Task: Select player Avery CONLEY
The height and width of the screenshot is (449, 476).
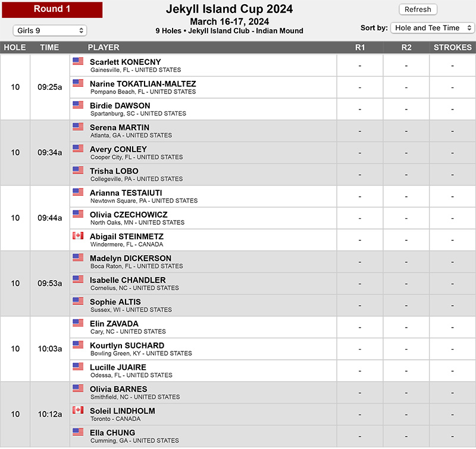Action: pos(118,149)
